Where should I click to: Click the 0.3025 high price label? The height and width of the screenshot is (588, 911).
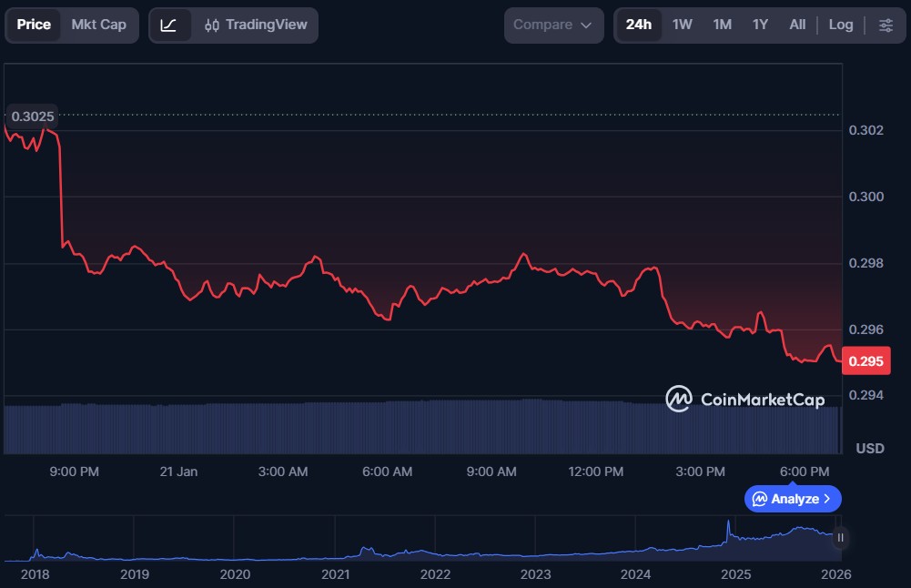tap(32, 116)
